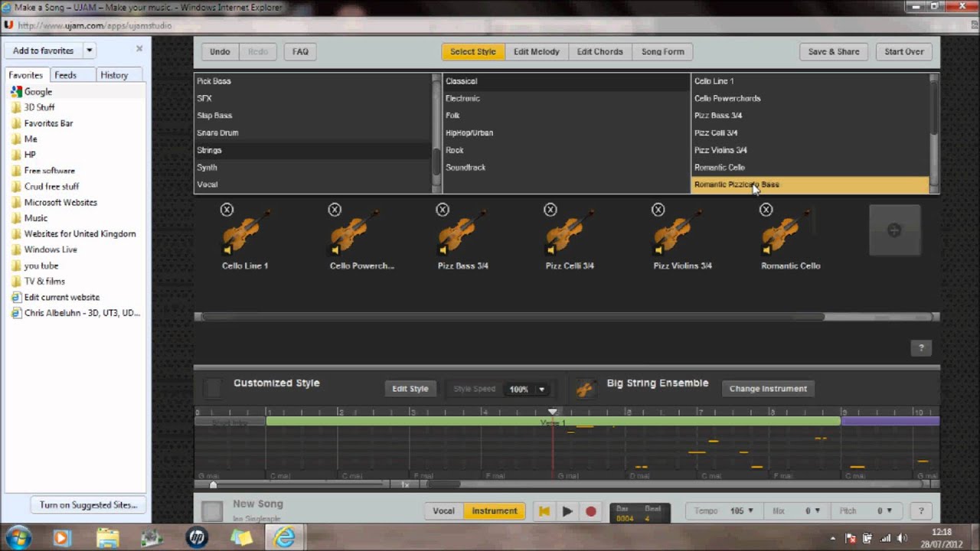Select the Pizz Violins 3/4 violin icon

[x=680, y=232]
